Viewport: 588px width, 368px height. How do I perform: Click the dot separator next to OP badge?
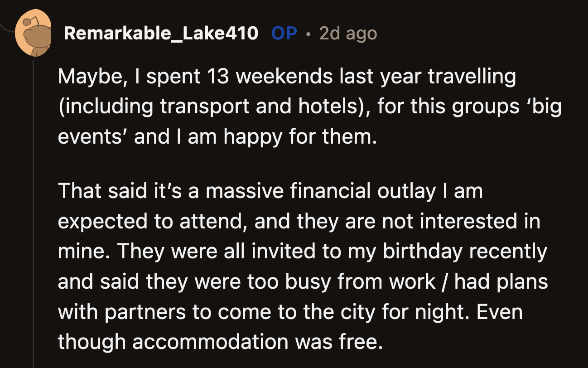308,33
